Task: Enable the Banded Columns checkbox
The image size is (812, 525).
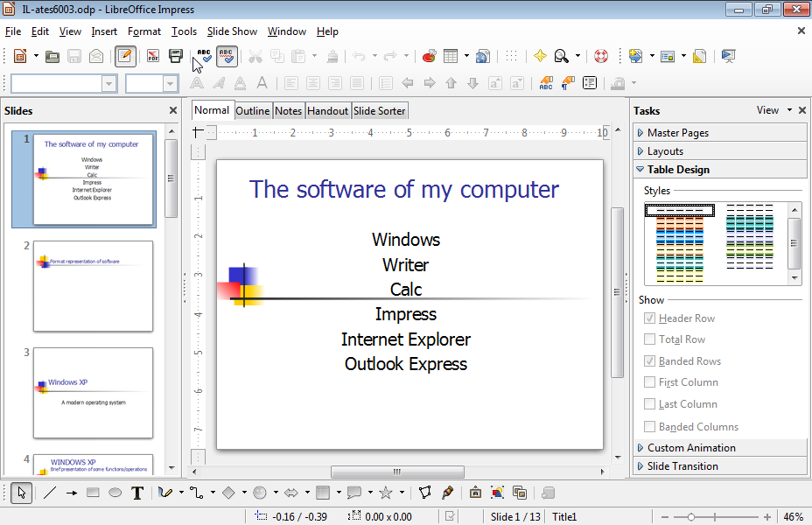Action: pos(649,427)
